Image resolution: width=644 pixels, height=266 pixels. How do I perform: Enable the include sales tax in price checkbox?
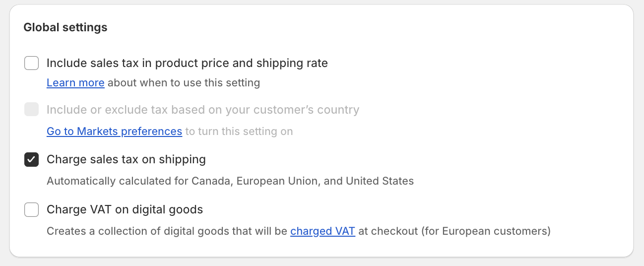click(x=32, y=64)
